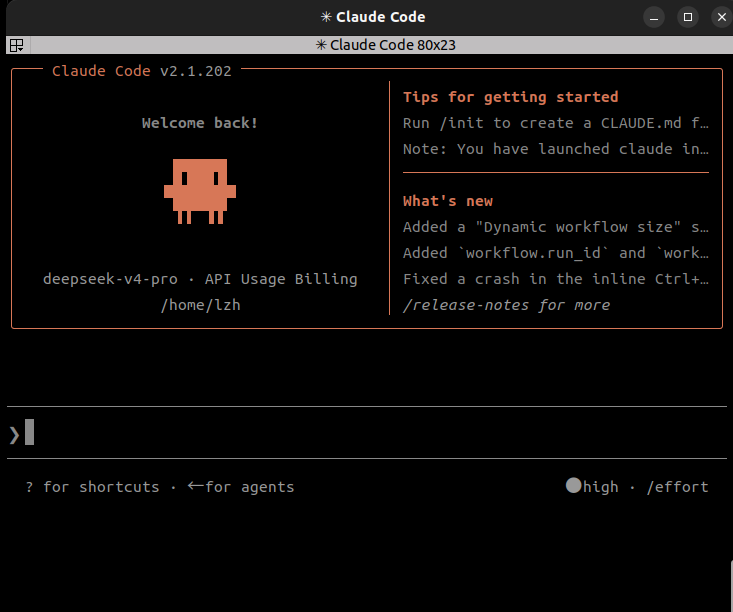Screen dimensions: 733x612
Task: Click 'Note: You have launched claude in' line
Action: 556,149
